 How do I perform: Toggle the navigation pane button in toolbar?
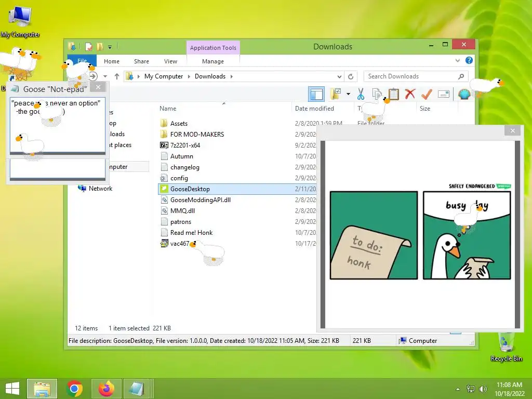pos(316,94)
